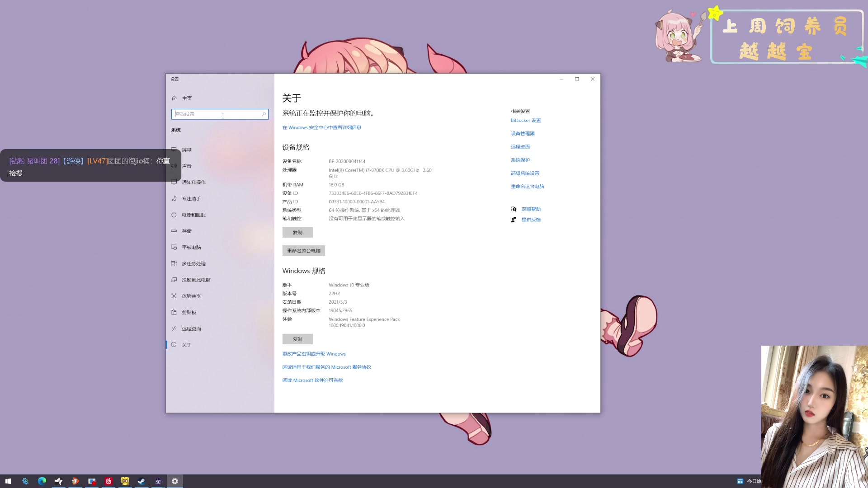This screenshot has height=488, width=868.
Task: Open 高级系统设置 related link
Action: [x=525, y=173]
